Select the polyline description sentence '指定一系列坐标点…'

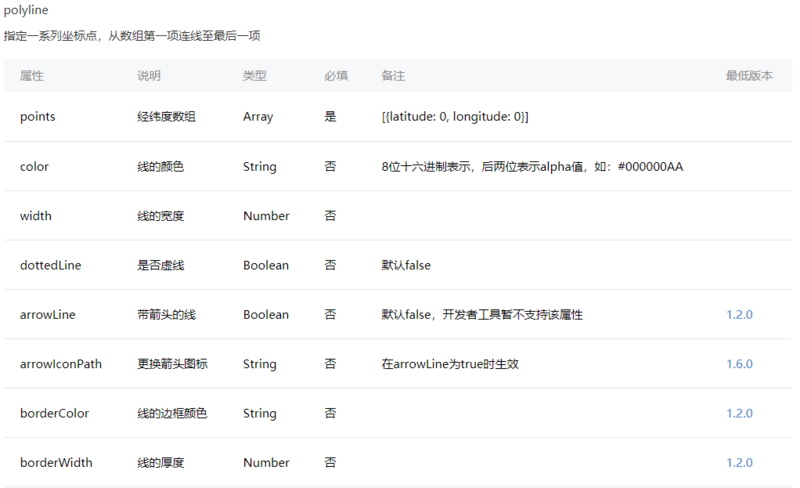click(x=132, y=36)
